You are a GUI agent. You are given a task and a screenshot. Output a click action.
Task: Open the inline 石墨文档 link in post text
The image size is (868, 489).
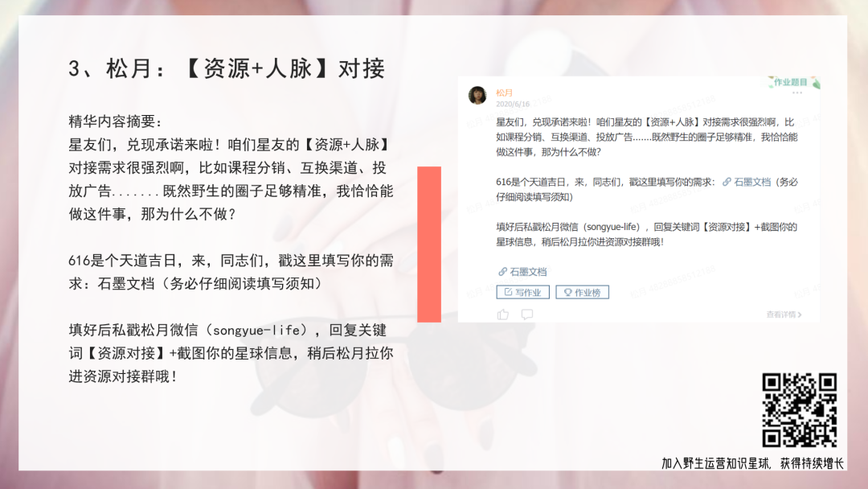click(747, 182)
